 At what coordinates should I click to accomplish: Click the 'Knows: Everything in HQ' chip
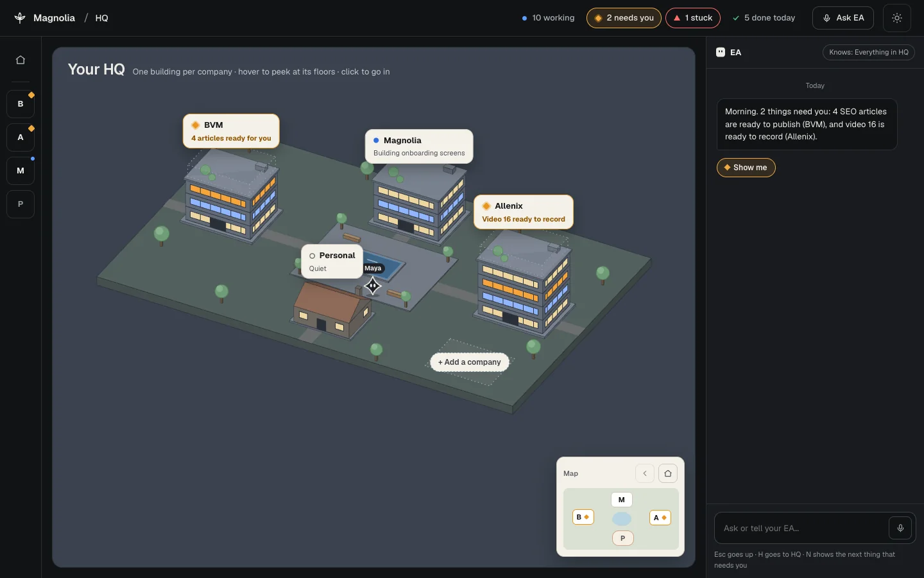coord(869,52)
